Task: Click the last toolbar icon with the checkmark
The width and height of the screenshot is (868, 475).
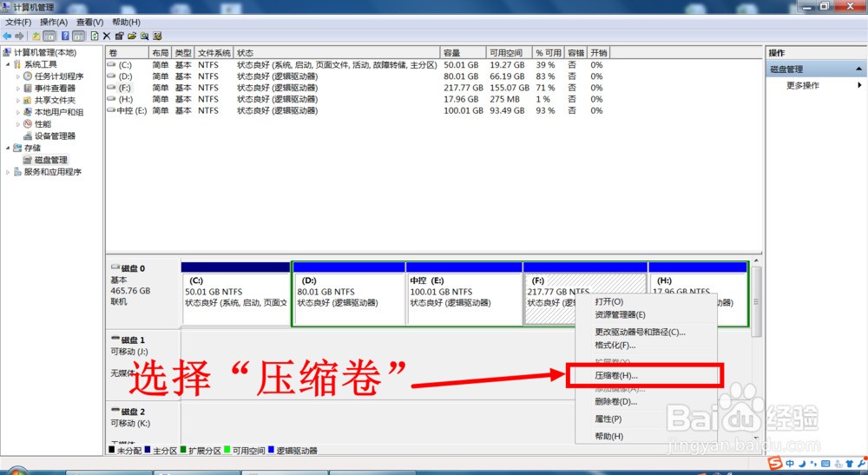Action: tap(158, 36)
